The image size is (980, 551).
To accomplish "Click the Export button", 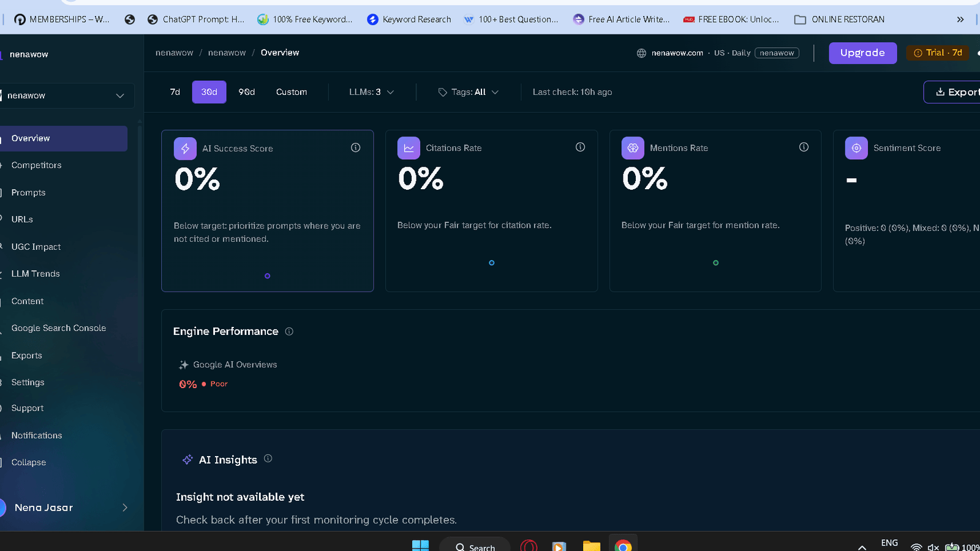I will coord(952,92).
